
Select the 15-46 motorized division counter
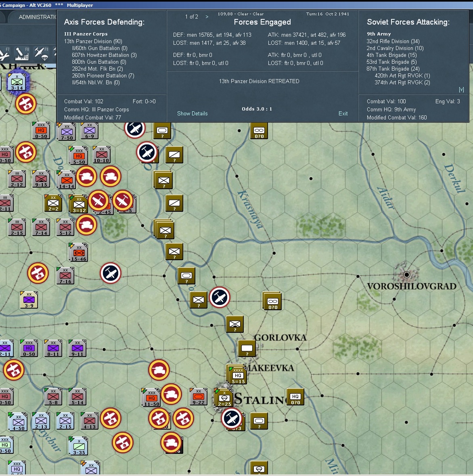pos(79,253)
